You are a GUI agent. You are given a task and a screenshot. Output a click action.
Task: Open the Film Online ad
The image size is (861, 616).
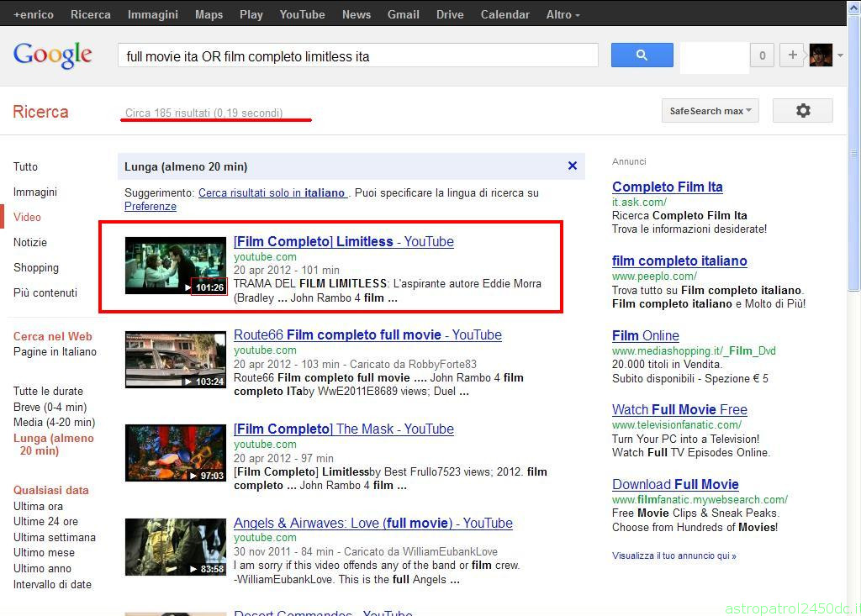(x=646, y=335)
